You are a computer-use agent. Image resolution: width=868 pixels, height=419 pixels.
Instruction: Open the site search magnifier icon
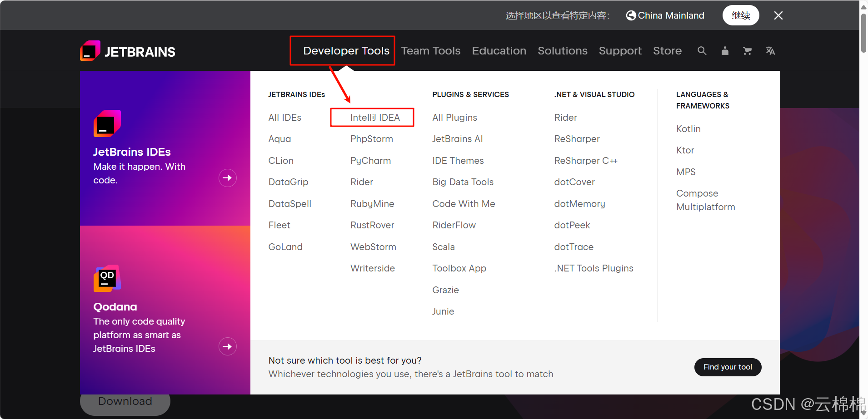[x=702, y=51]
